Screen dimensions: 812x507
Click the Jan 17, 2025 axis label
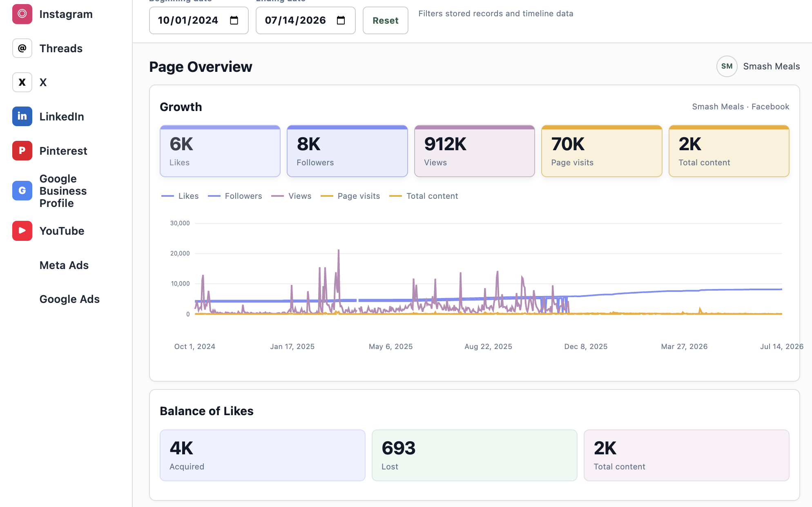tap(292, 347)
